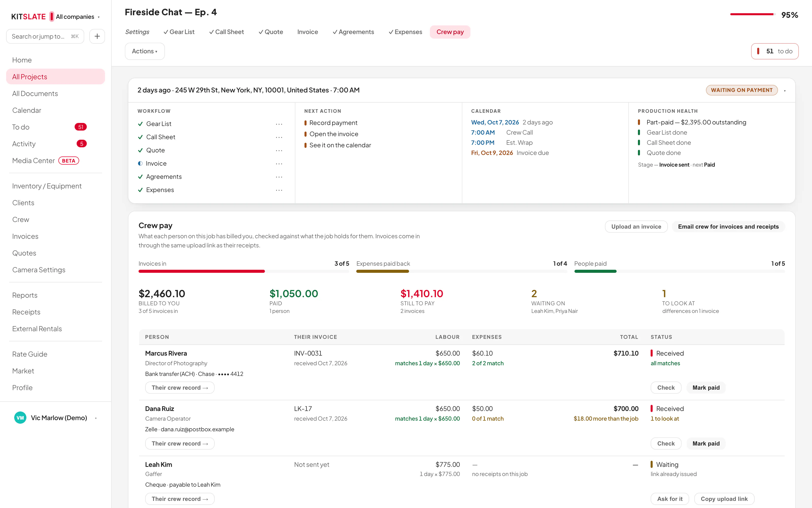The width and height of the screenshot is (812, 508).
Task: Click the plus icon beside the search box
Action: click(97, 36)
